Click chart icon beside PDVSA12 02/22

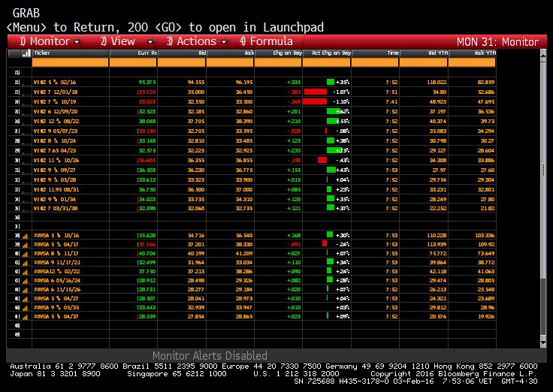point(25,272)
